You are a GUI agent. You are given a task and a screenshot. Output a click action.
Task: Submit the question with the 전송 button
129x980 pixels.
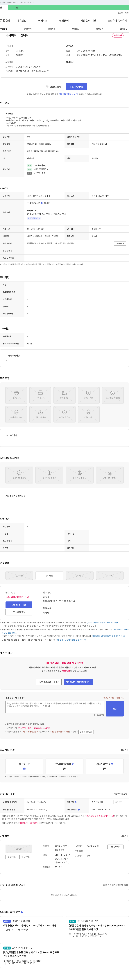(115, 709)
